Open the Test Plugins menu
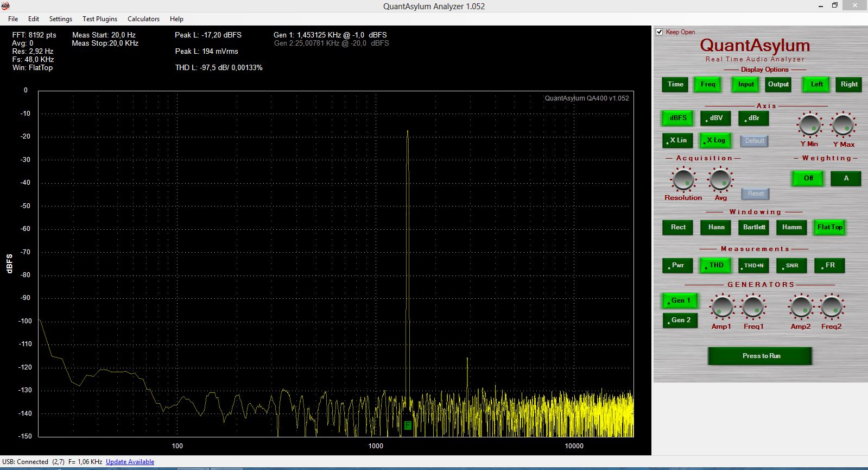Screen dimensions: 868x470 click(100, 18)
